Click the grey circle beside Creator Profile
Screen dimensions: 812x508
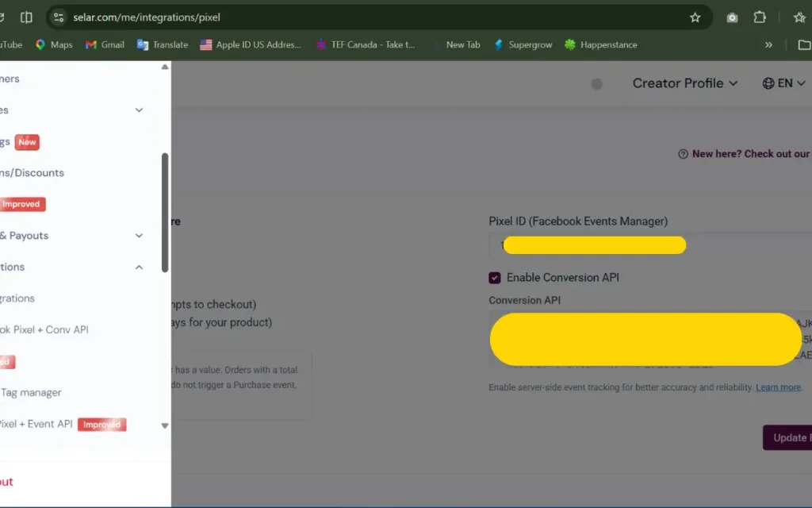click(596, 83)
